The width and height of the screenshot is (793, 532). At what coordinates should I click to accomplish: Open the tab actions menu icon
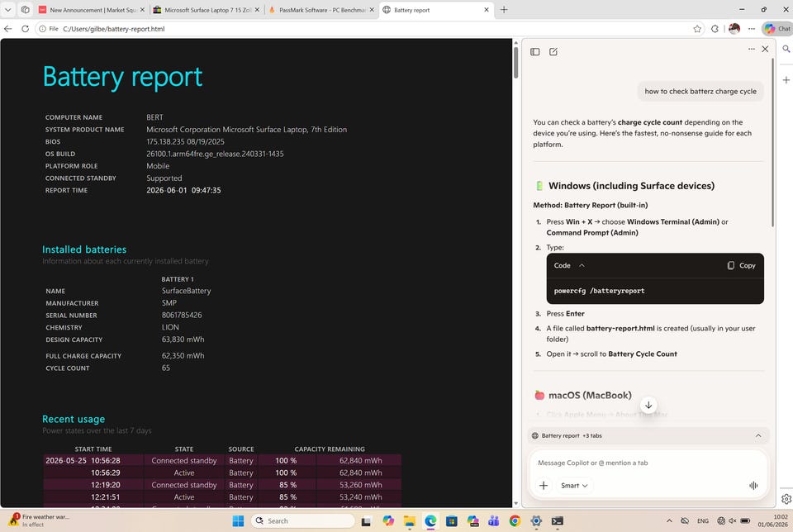pos(25,10)
